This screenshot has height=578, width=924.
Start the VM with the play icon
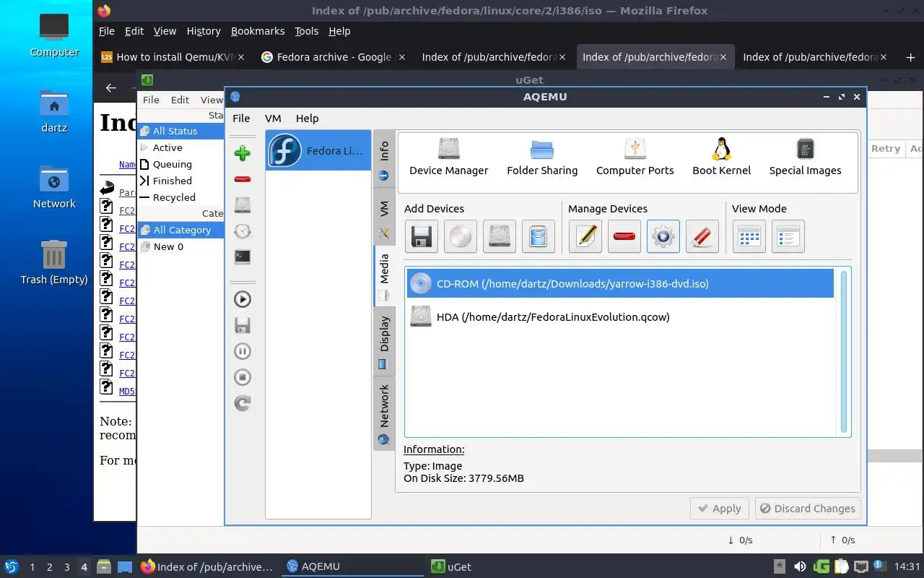[x=243, y=299]
